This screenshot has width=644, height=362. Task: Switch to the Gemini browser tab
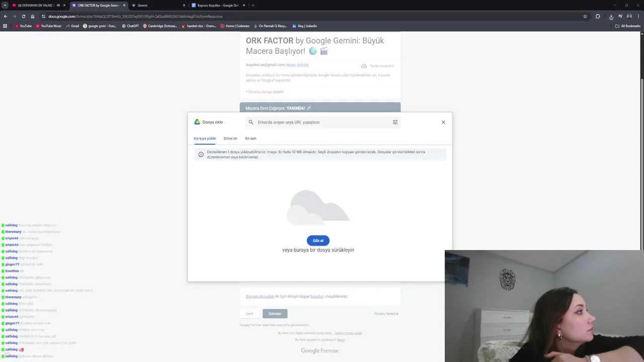click(x=158, y=5)
